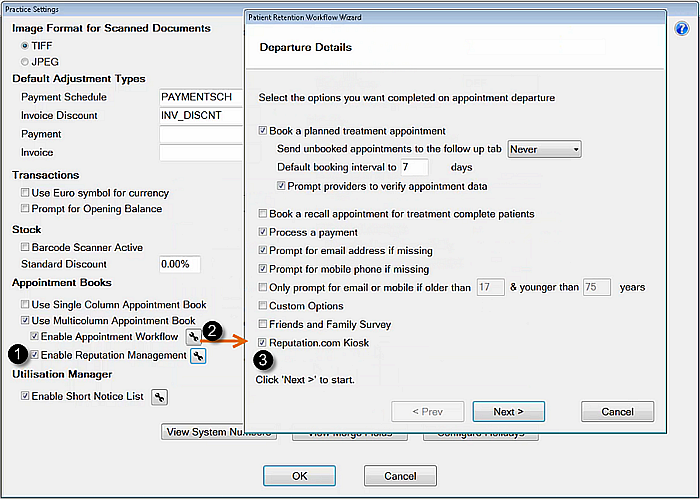The height and width of the screenshot is (499, 700).
Task: Uncheck Book a planned treatment appointment
Action: click(x=263, y=131)
